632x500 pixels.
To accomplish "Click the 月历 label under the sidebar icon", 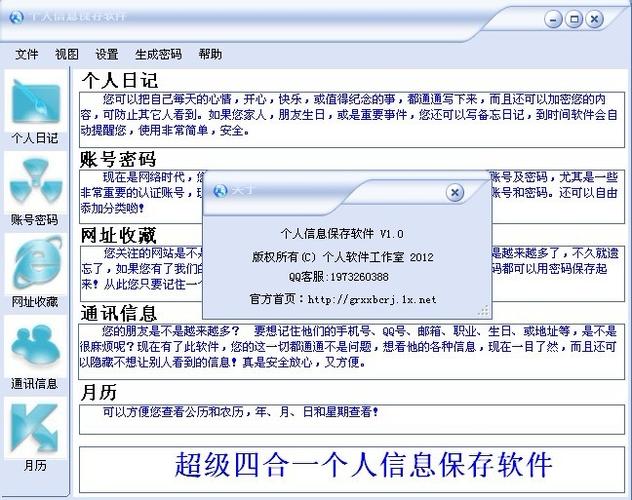I will [35, 466].
